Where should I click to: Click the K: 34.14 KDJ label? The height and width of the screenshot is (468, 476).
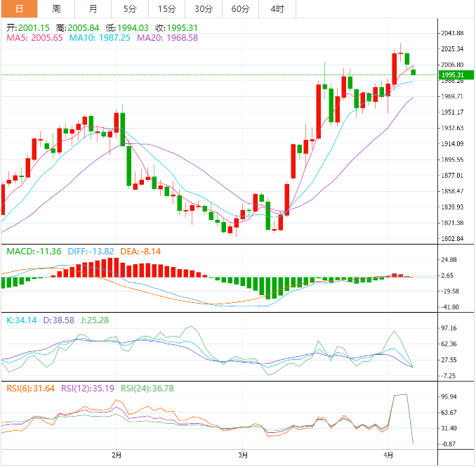coord(22,320)
